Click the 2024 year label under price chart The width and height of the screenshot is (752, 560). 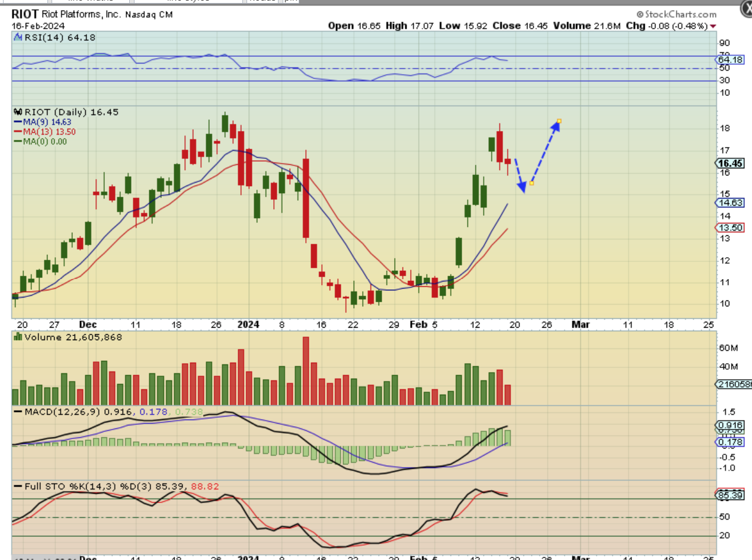point(248,325)
